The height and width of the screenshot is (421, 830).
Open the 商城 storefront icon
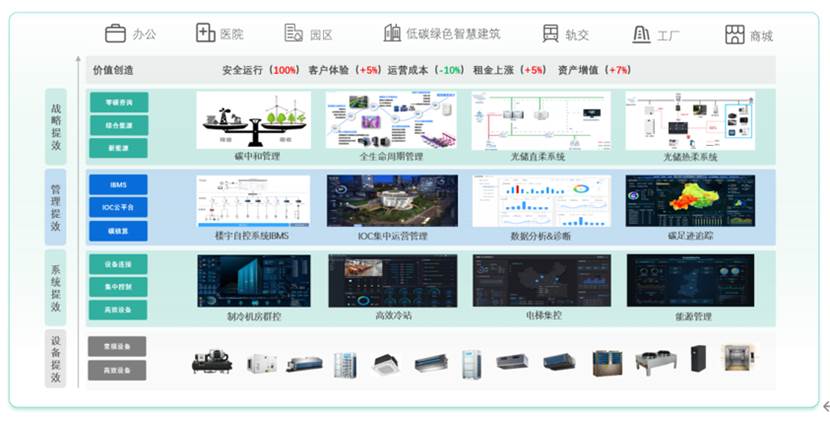(735, 34)
